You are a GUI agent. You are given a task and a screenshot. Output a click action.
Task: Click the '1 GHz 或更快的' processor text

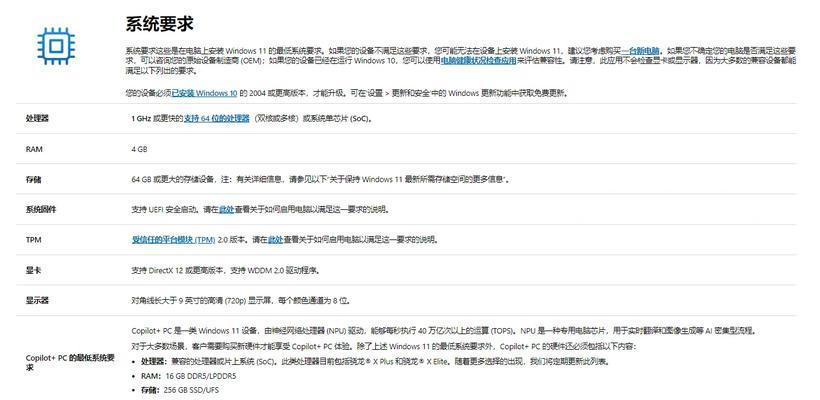[x=157, y=119]
